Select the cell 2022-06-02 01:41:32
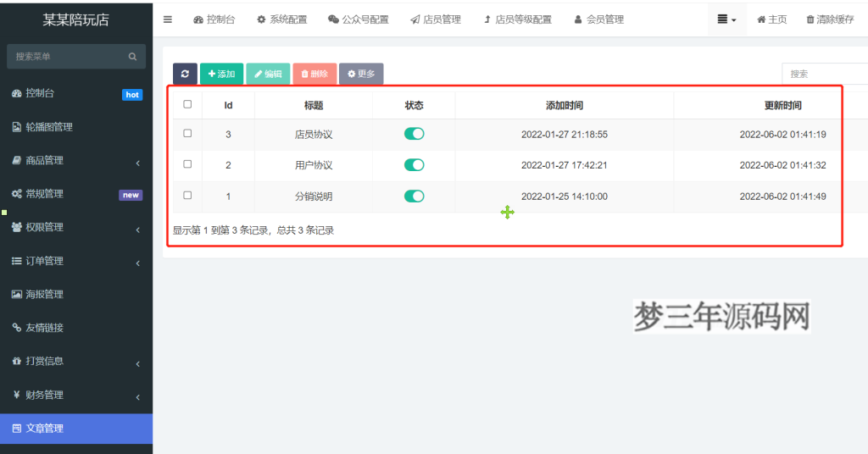 [x=782, y=165]
